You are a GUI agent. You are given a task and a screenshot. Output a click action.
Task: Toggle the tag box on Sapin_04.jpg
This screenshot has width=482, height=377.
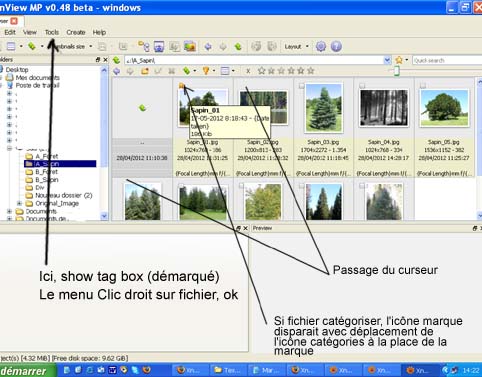pyautogui.click(x=362, y=86)
